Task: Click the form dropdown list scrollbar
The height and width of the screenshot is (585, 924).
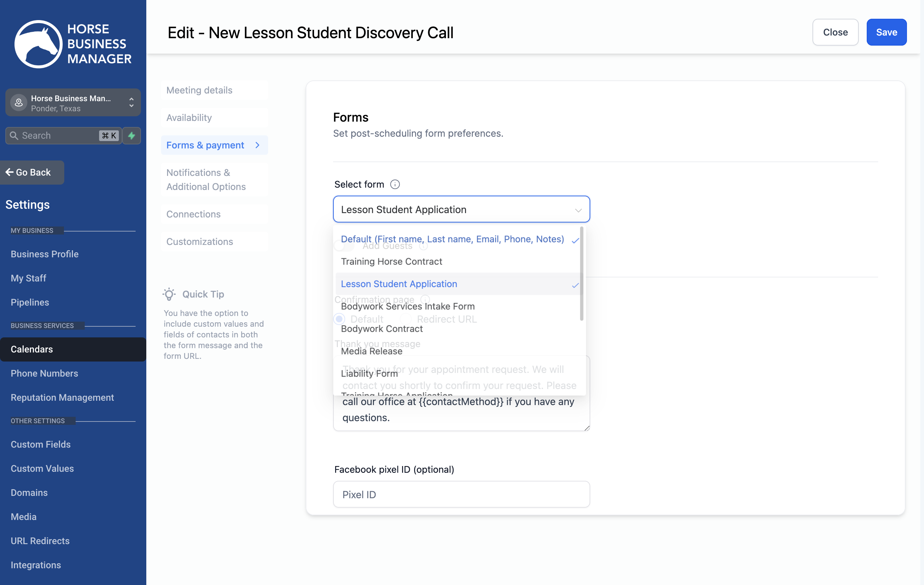Action: [x=582, y=273]
